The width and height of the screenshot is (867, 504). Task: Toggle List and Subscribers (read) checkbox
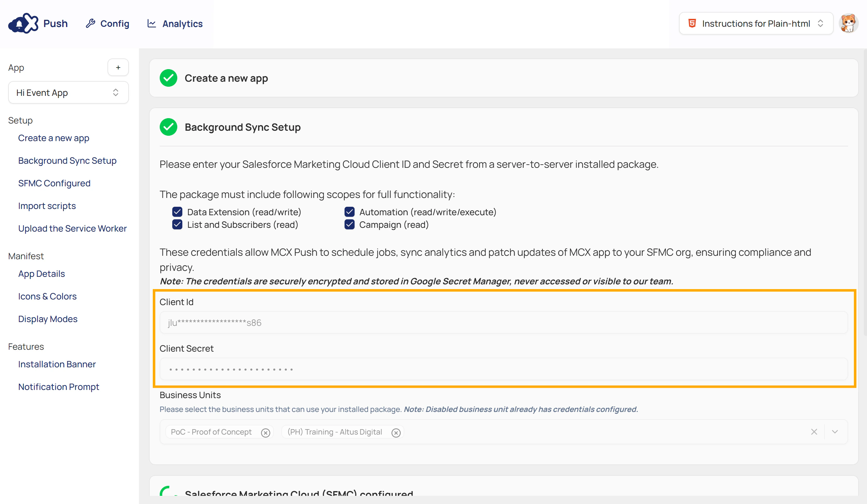tap(177, 224)
